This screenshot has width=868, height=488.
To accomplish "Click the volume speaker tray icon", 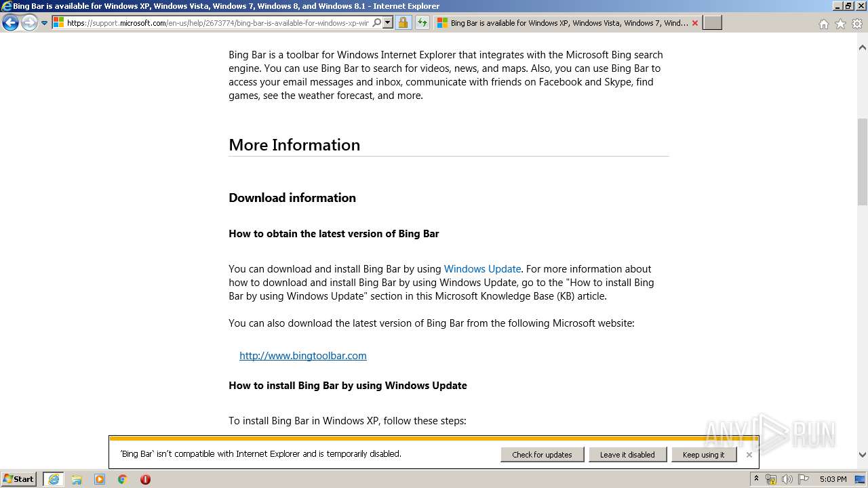I will (x=787, y=479).
